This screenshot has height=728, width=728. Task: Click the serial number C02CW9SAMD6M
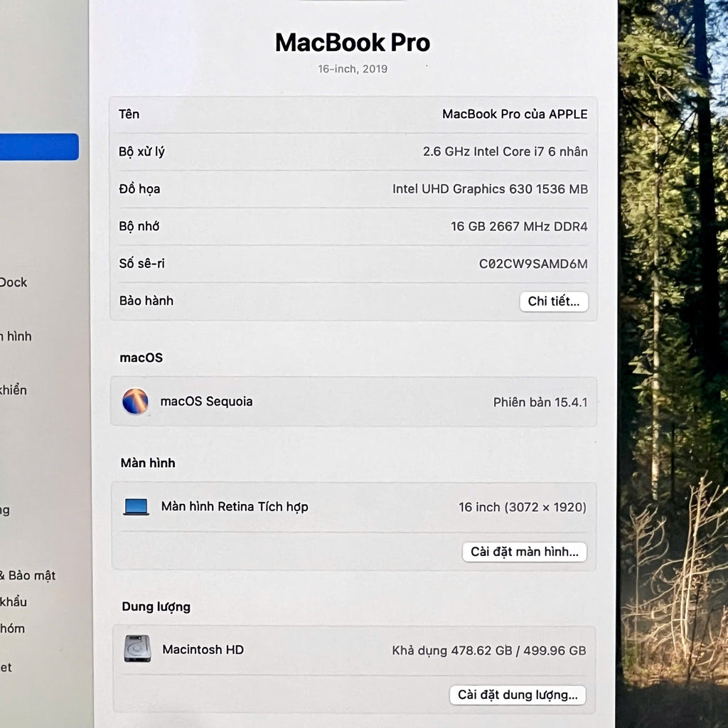[x=532, y=264]
